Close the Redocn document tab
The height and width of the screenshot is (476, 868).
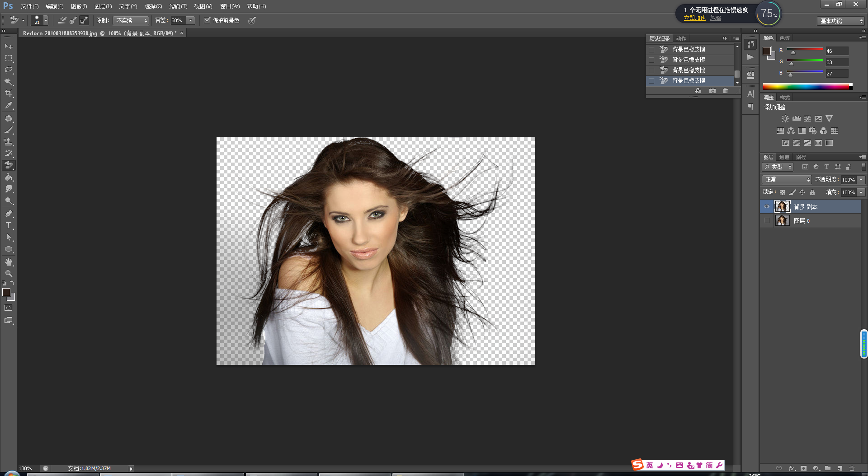coord(182,33)
